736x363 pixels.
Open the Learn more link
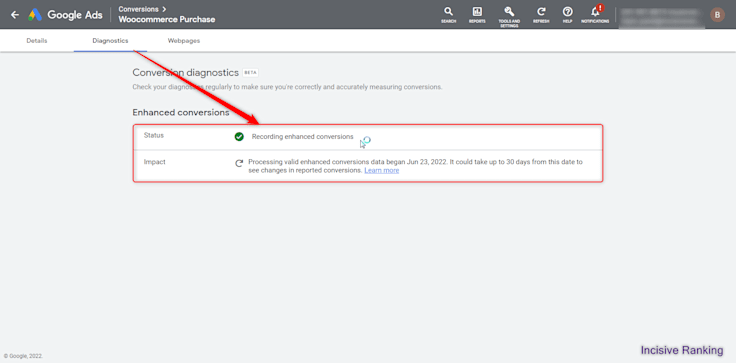pyautogui.click(x=382, y=170)
